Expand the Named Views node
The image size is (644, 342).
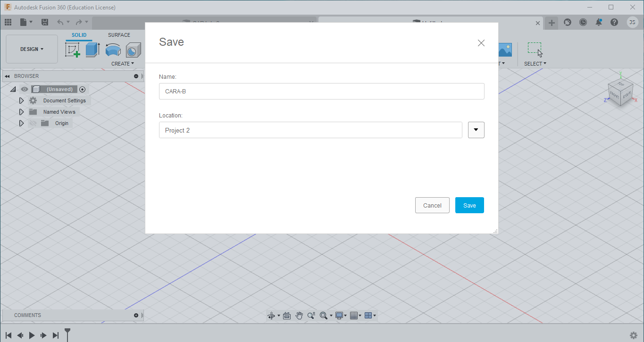(x=21, y=112)
